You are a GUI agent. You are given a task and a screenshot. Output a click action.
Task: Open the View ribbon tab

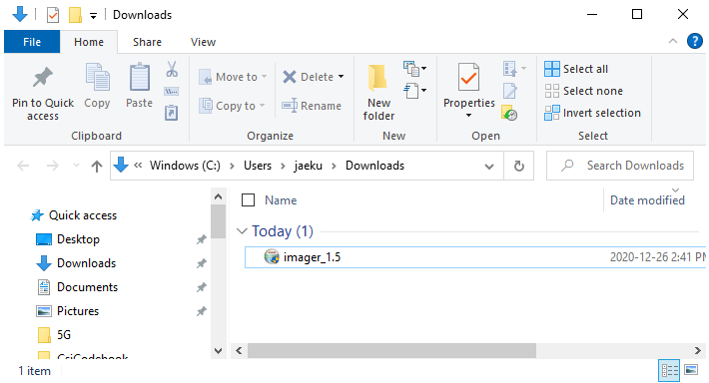pyautogui.click(x=203, y=42)
